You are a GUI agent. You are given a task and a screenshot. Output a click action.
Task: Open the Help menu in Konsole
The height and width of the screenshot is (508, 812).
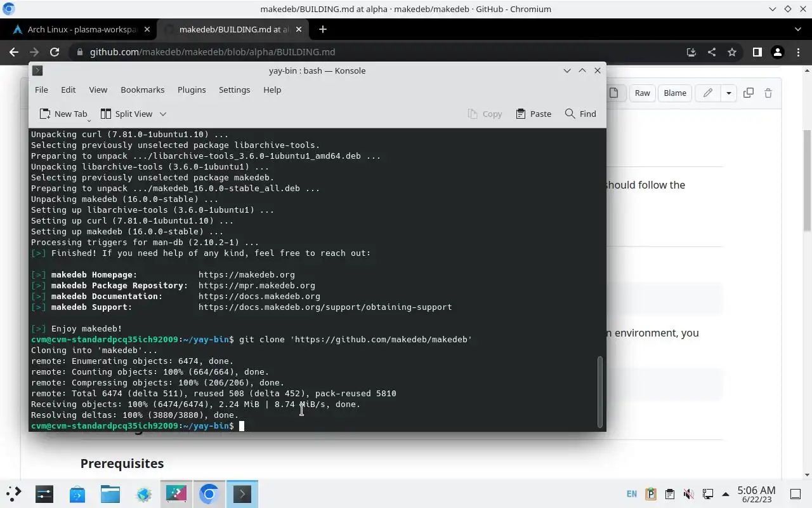272,90
